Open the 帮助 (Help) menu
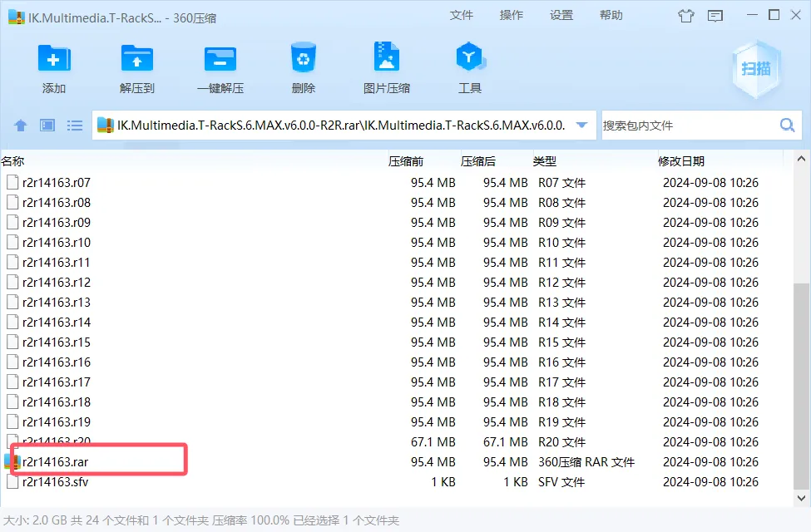This screenshot has height=532, width=811. click(611, 15)
